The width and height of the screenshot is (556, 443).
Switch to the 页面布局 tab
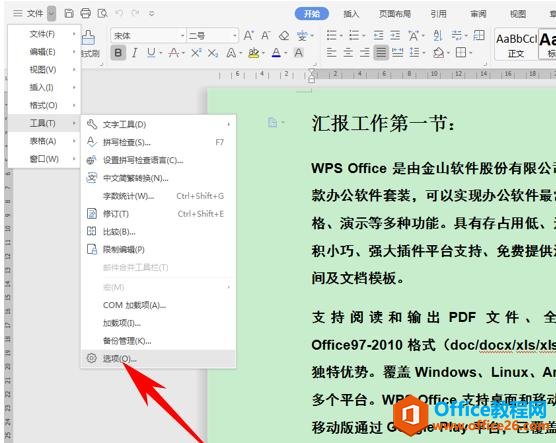pyautogui.click(x=395, y=14)
